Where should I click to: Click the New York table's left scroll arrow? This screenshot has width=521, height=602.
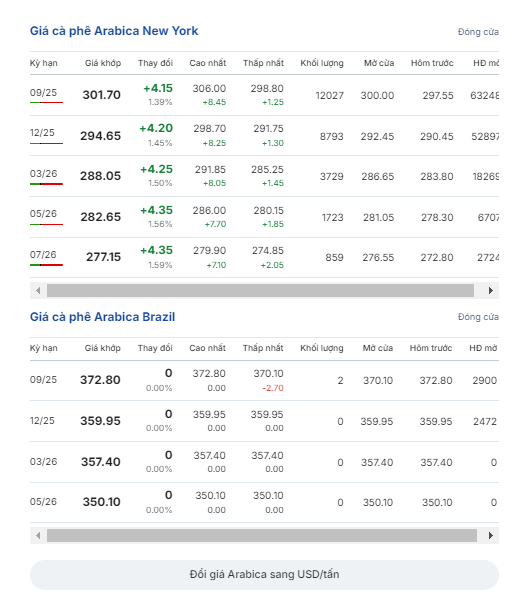[38, 291]
